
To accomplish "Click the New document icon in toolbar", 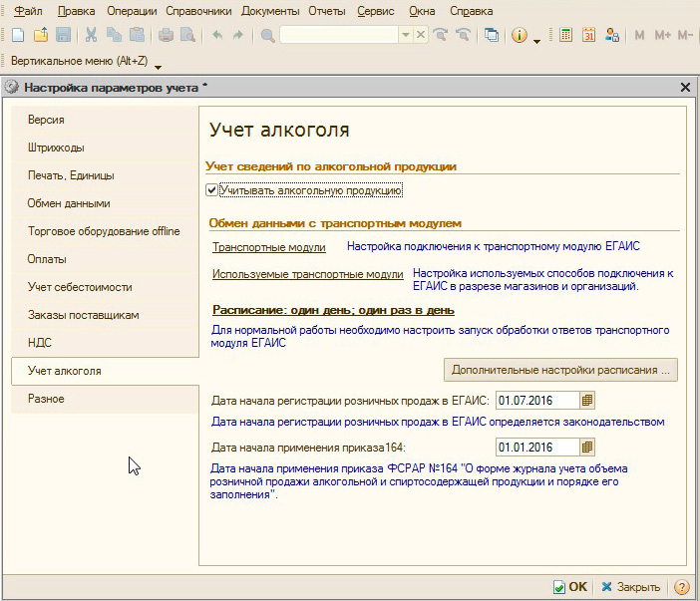I will [17, 35].
